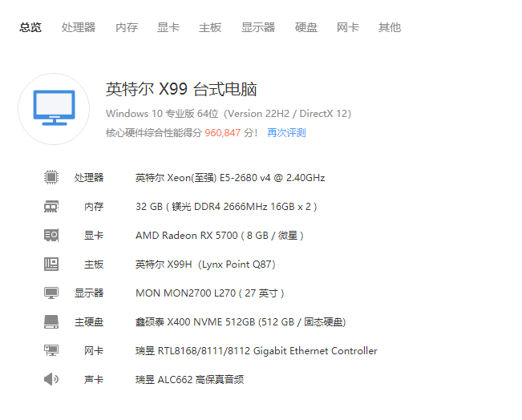Click the graphics card icon
Screen dimensions: 522x420
[51, 235]
